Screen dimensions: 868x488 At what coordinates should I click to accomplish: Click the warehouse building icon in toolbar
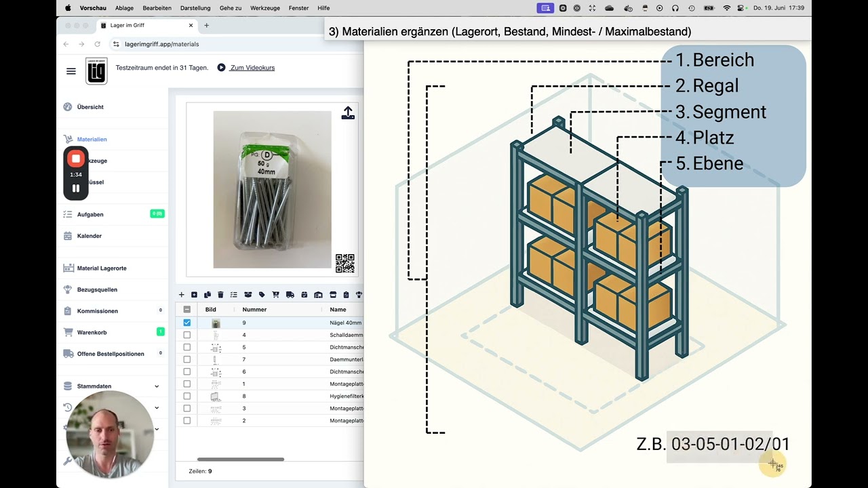point(318,295)
